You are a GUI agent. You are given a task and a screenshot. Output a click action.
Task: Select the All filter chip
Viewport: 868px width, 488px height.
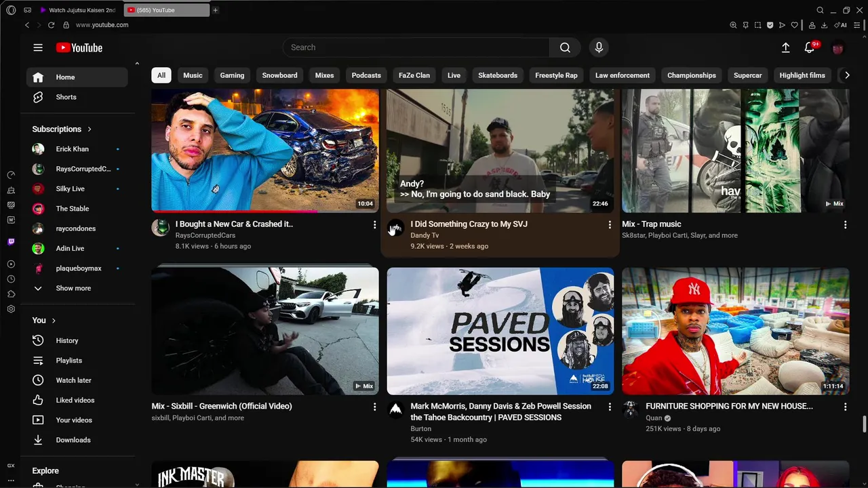(161, 75)
